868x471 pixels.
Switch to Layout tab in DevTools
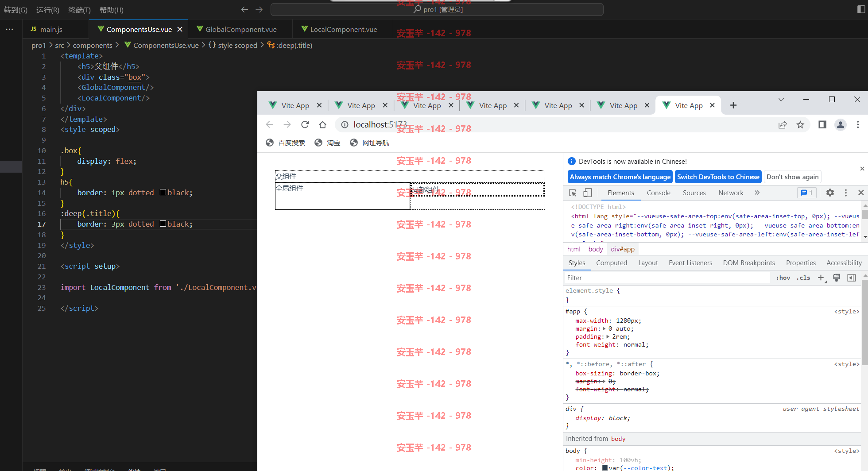(648, 263)
